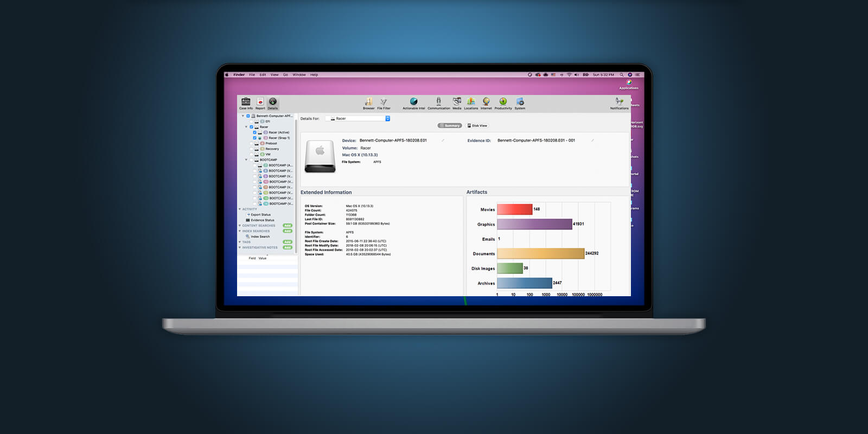Open the Notifications toolbar icon
This screenshot has width=868, height=434.
tap(619, 103)
